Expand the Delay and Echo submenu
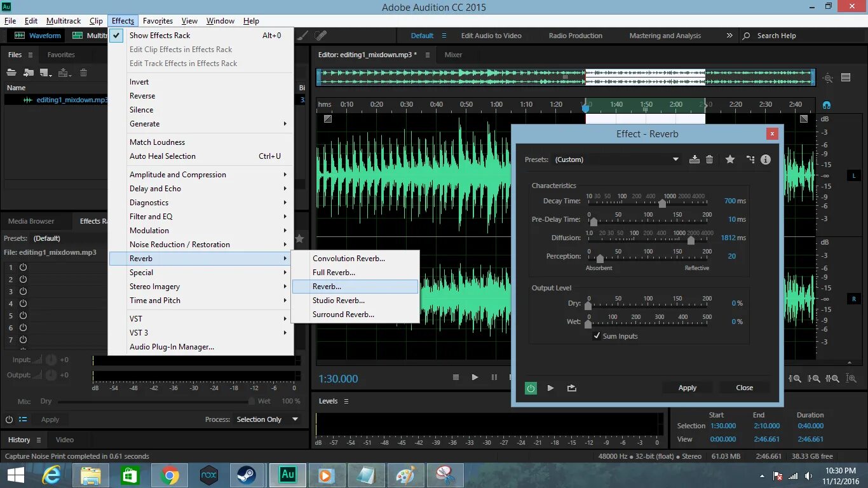This screenshot has height=488, width=868. [x=201, y=189]
